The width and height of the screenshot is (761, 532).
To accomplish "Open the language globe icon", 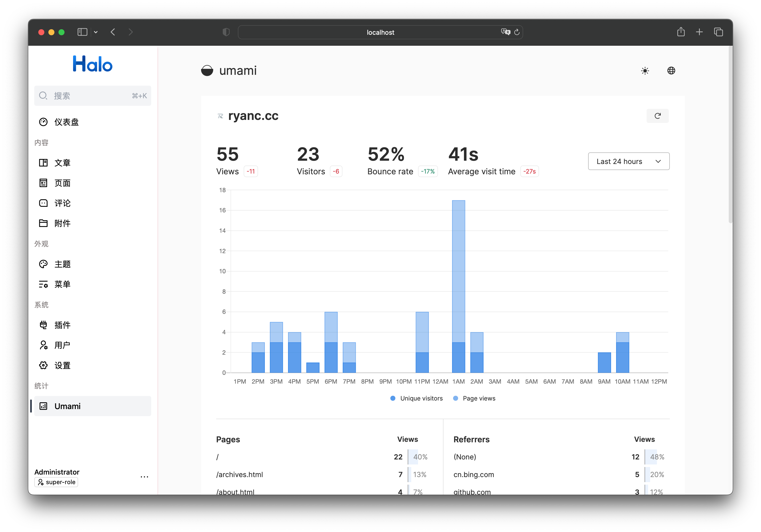I will coord(671,71).
